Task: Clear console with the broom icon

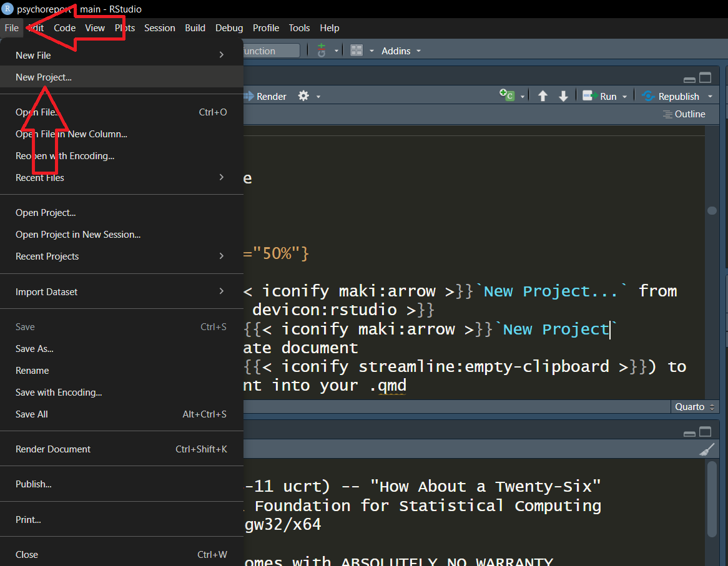Action: tap(707, 449)
